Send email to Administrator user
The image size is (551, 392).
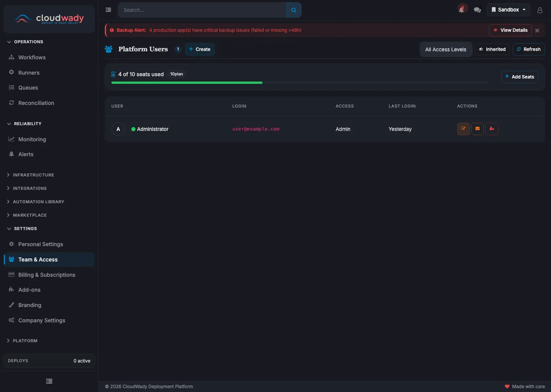[x=478, y=129]
